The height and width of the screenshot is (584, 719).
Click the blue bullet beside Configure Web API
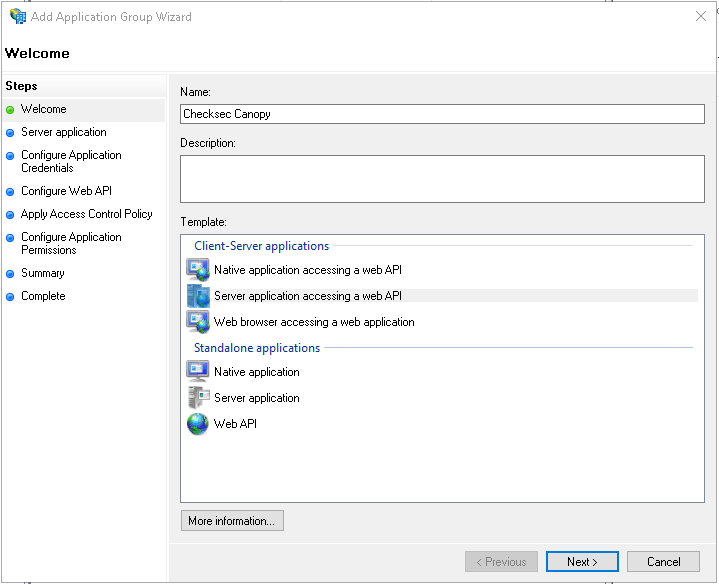pos(10,192)
